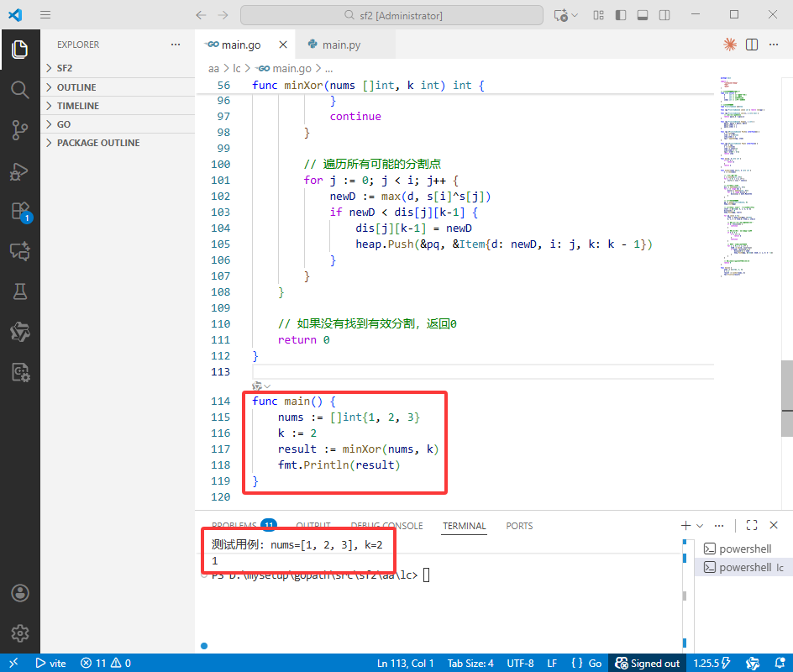Screen dimensions: 793x672
Task: Change the Tab Size: 4 indentation setting
Action: [470, 663]
